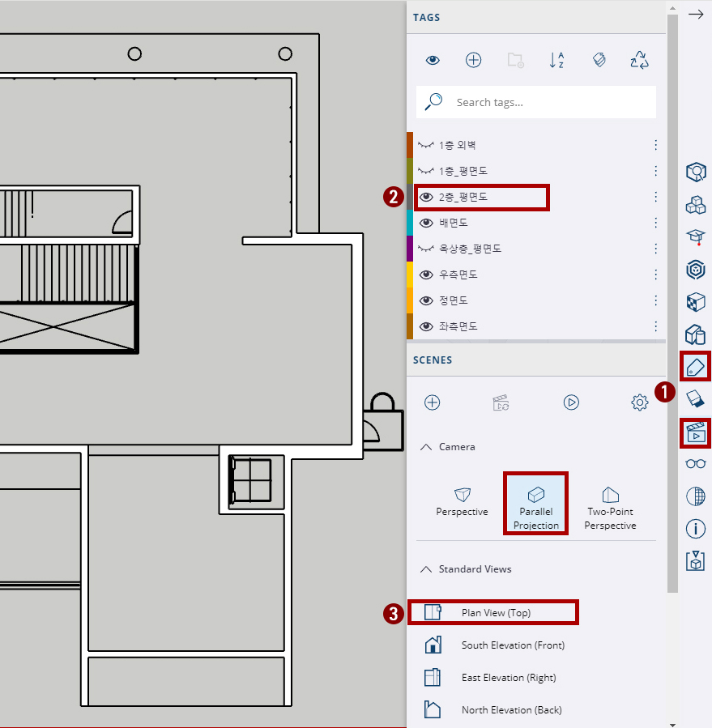Add a new tag with plus icon
The image size is (712, 728).
(473, 60)
